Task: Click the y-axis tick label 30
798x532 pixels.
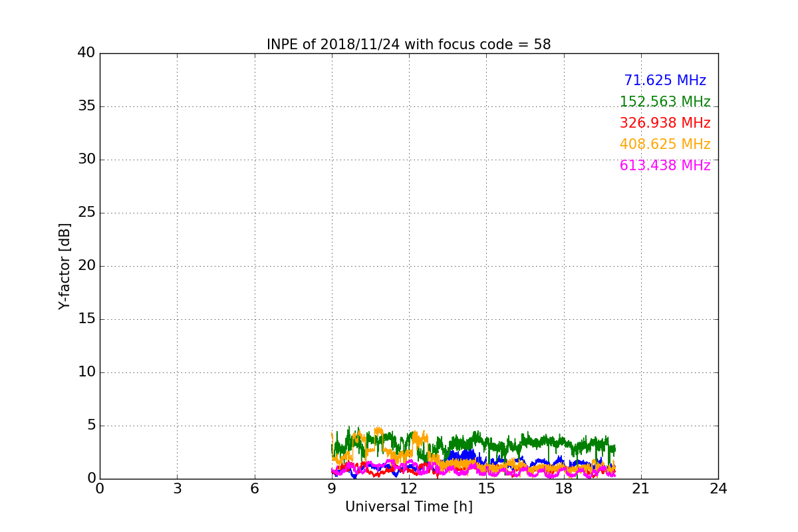Action: (86, 159)
